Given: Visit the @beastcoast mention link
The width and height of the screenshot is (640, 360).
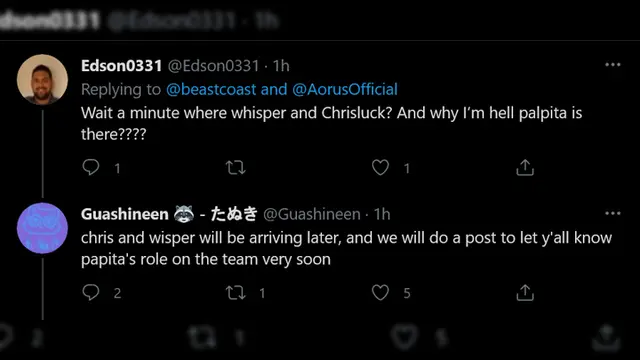Looking at the screenshot, I should coord(211,89).
